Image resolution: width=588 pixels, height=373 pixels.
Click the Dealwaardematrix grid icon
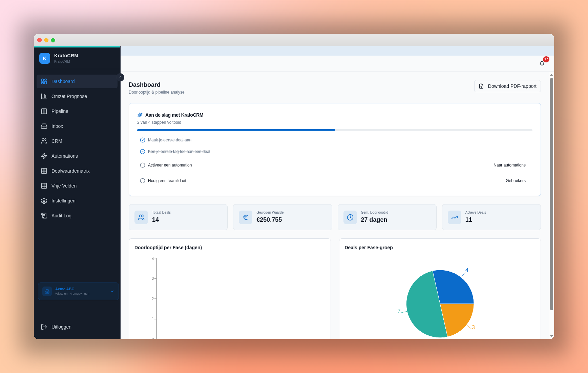44,171
